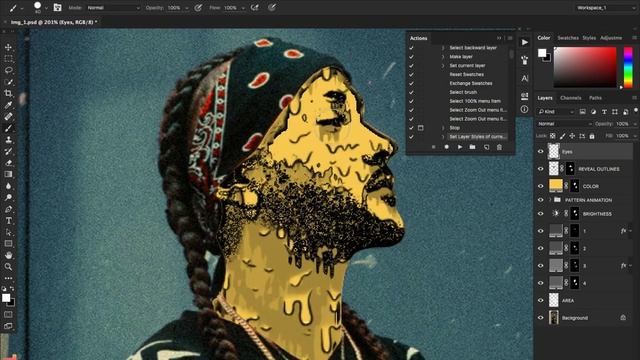Viewport: 640px width, 360px height.
Task: Open the Character panel icon in dock
Action: point(524,78)
